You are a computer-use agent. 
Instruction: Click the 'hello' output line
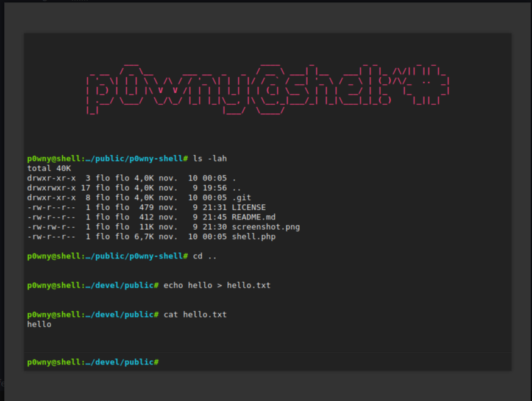[39, 324]
